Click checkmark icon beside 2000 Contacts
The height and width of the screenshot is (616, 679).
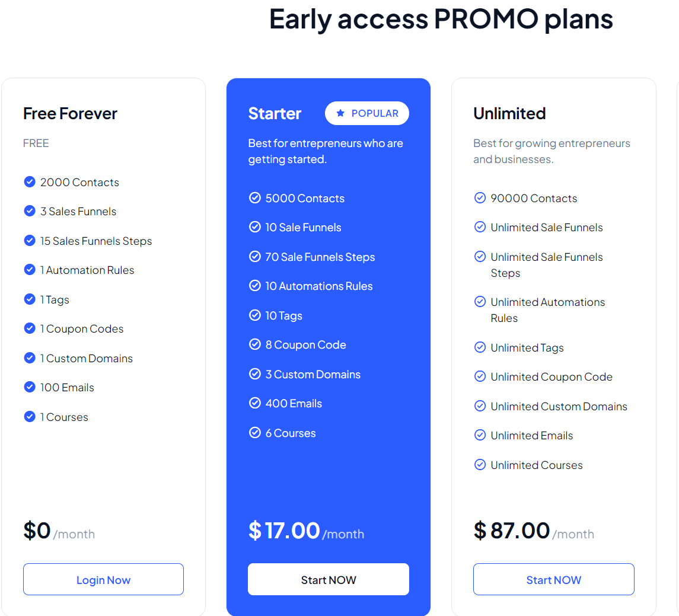click(x=30, y=182)
